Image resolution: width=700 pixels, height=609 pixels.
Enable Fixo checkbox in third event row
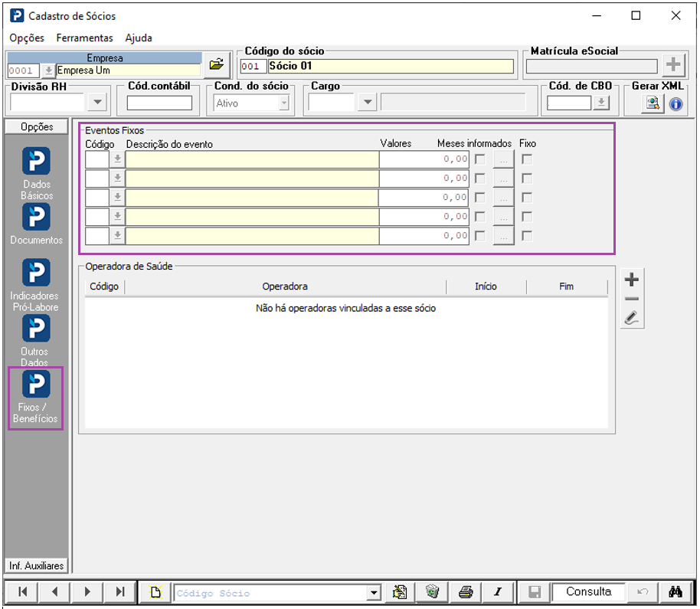[527, 198]
